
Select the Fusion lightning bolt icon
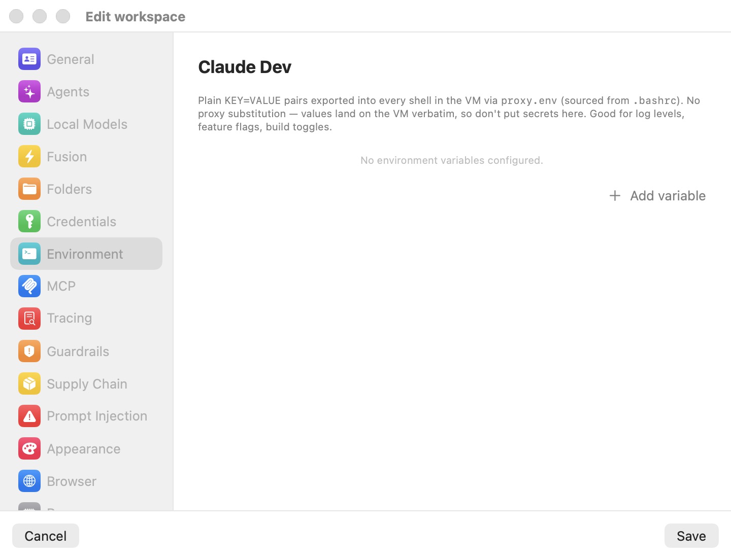pos(29,157)
